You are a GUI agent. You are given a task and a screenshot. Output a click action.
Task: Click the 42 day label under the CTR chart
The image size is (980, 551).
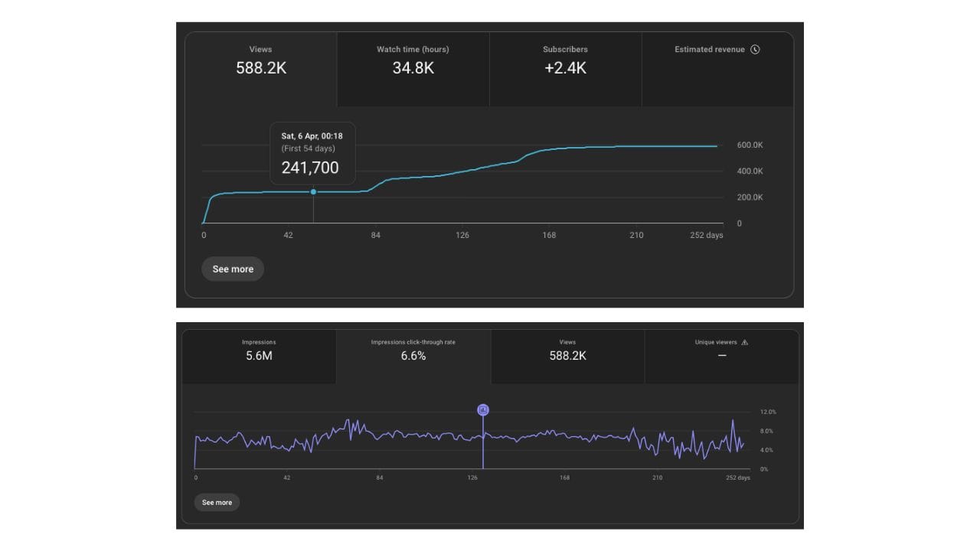click(x=286, y=478)
